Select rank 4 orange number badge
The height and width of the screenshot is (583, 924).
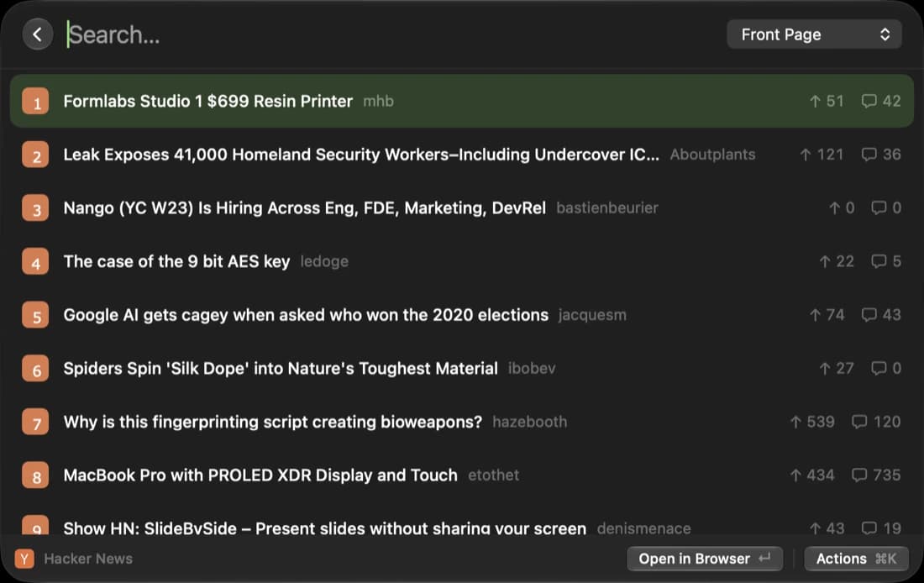point(35,262)
